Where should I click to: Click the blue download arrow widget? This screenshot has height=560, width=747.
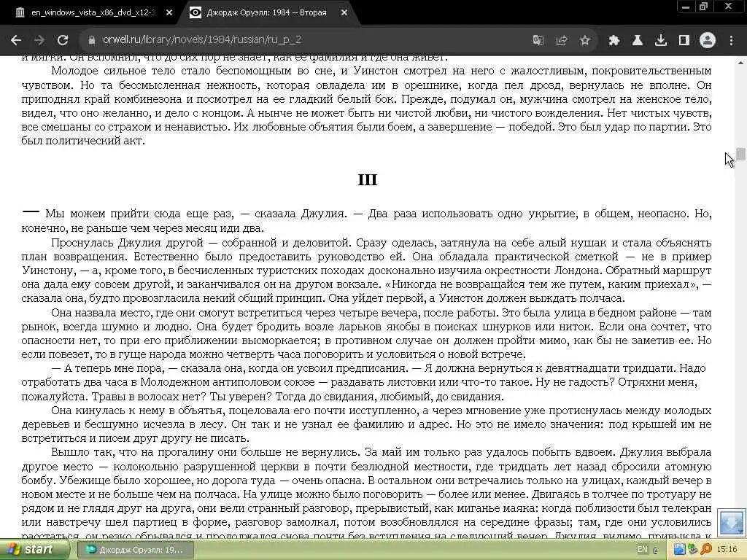click(730, 523)
